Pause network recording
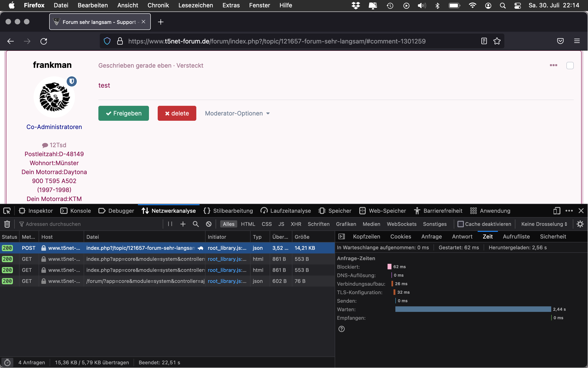The image size is (588, 368). click(170, 224)
